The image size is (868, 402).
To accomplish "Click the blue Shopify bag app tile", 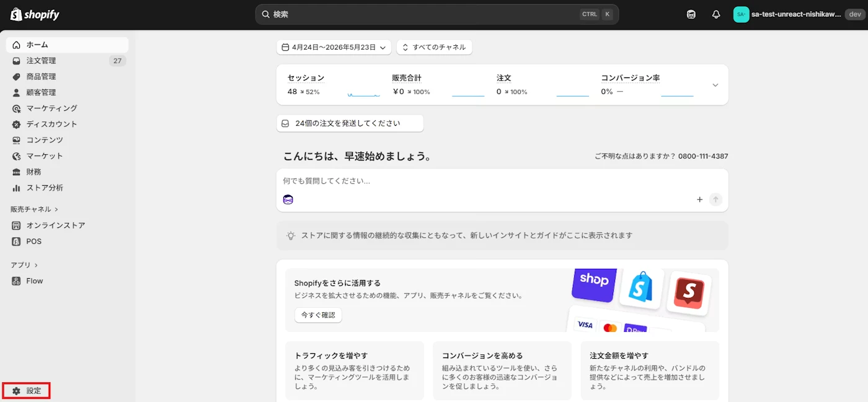I will [642, 288].
